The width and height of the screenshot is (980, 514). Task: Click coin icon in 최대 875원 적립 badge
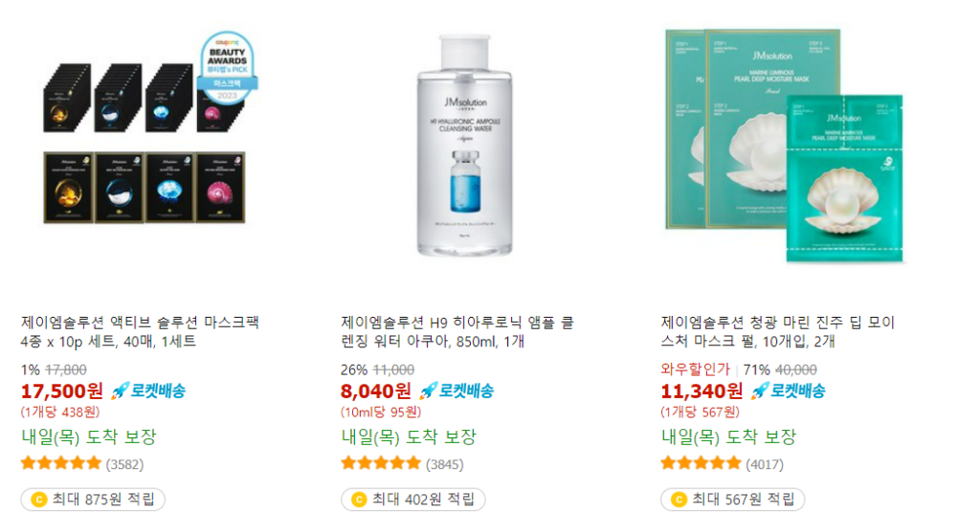(x=38, y=500)
